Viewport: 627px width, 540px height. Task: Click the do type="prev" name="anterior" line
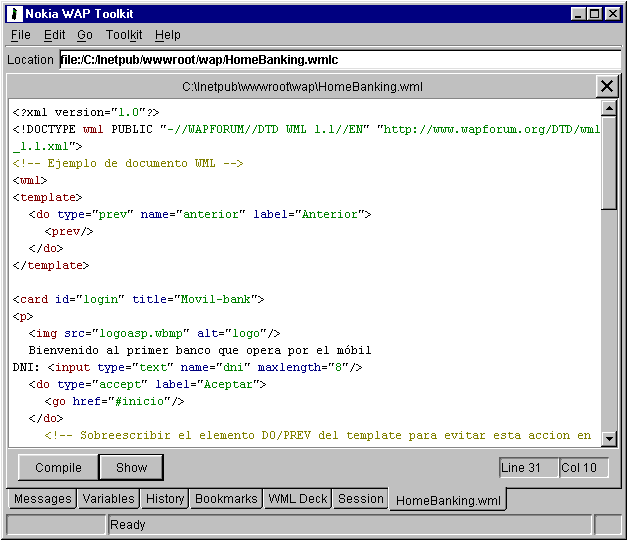[200, 214]
